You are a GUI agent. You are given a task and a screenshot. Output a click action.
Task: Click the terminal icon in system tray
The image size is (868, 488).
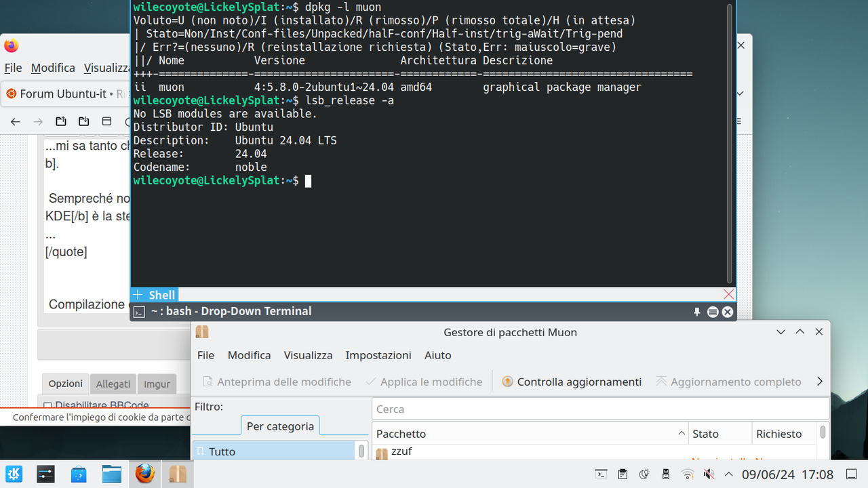point(601,474)
